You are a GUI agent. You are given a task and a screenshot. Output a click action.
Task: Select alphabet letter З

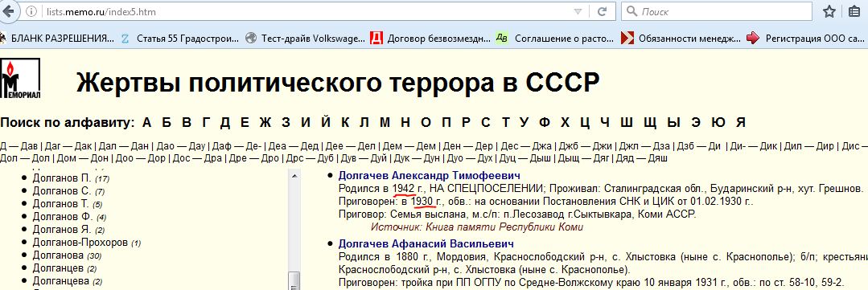(x=286, y=123)
